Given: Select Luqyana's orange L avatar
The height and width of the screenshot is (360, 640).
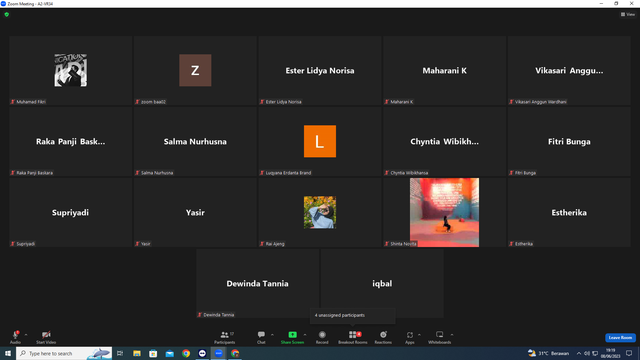Looking at the screenshot, I should 320,141.
